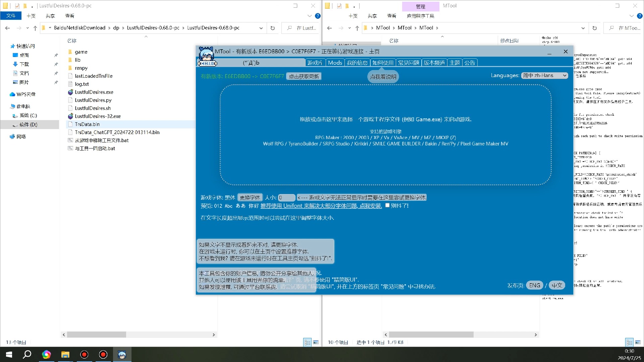Expand left Explorer address history dropdown

click(261, 28)
